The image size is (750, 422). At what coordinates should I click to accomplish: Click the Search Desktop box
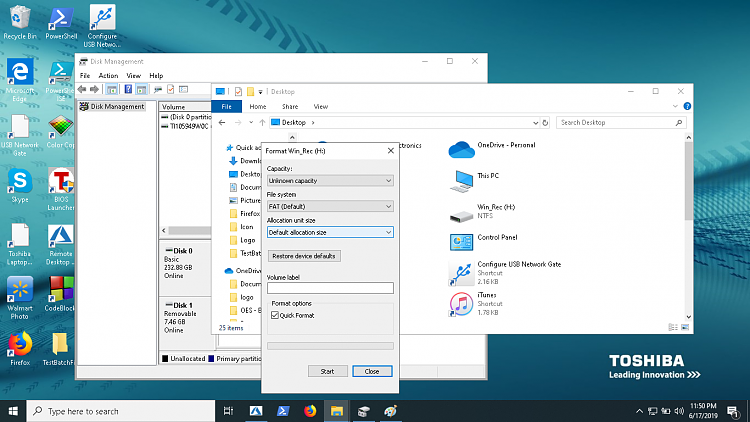(620, 122)
